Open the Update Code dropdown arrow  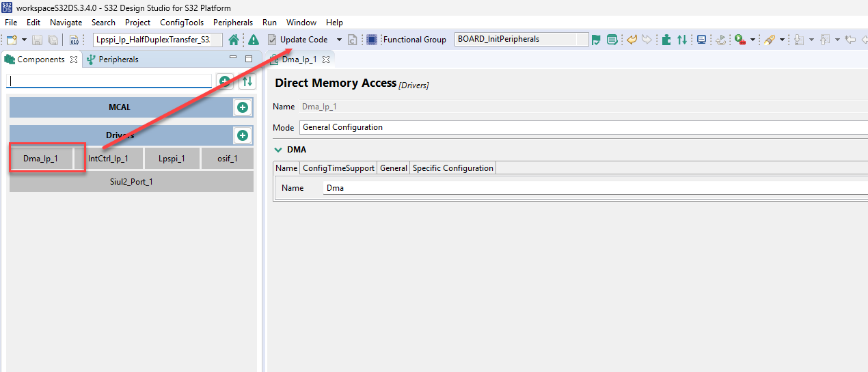pos(339,40)
